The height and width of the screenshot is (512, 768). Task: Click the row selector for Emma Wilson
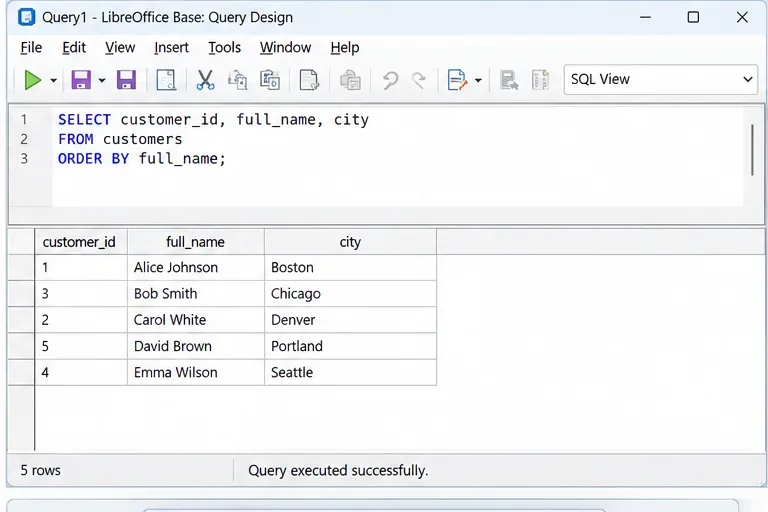click(x=22, y=372)
